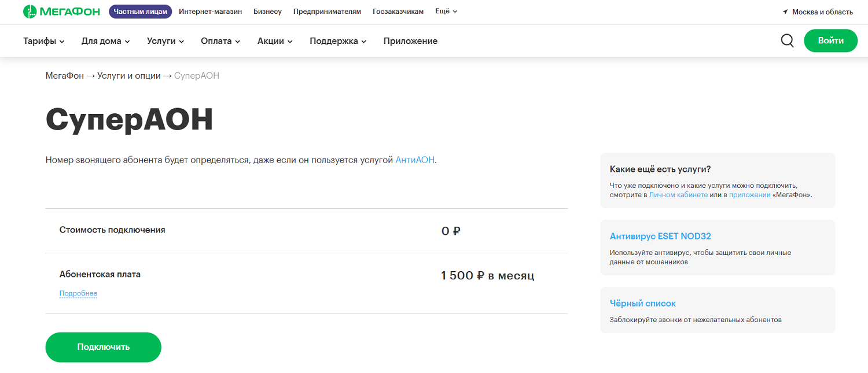Click the location arrow icon
This screenshot has width=868, height=373.
click(785, 12)
